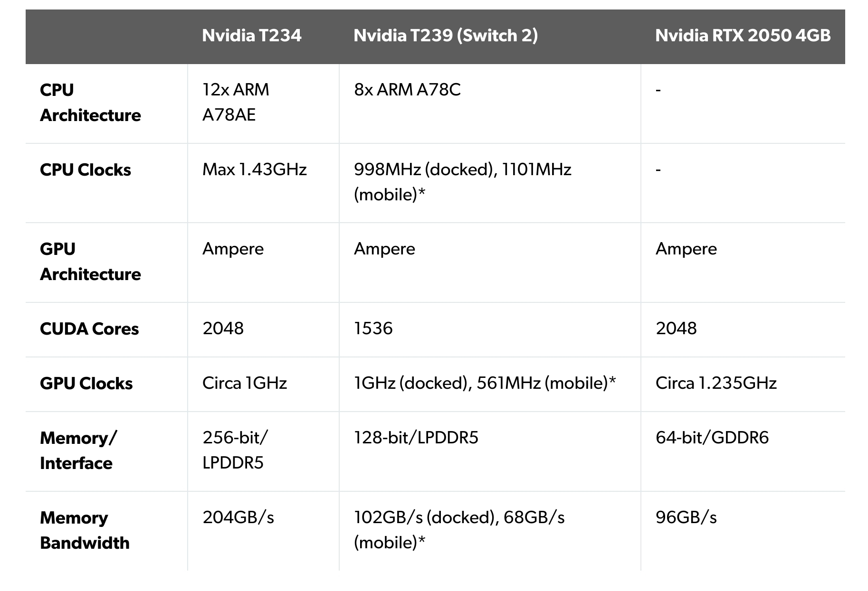Screen dimensions: 868x591
Task: Select the 128-bit/LPDDR5 cell
Action: tap(416, 438)
